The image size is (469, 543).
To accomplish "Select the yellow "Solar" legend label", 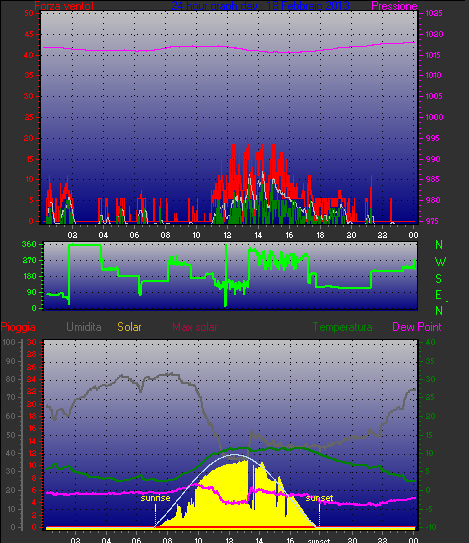I will coord(129,327).
